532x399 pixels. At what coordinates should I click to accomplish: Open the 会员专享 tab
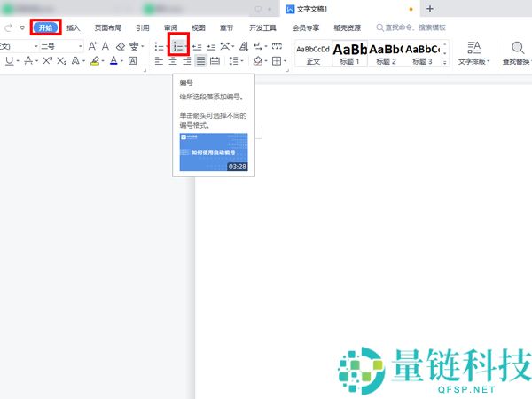[x=306, y=27]
